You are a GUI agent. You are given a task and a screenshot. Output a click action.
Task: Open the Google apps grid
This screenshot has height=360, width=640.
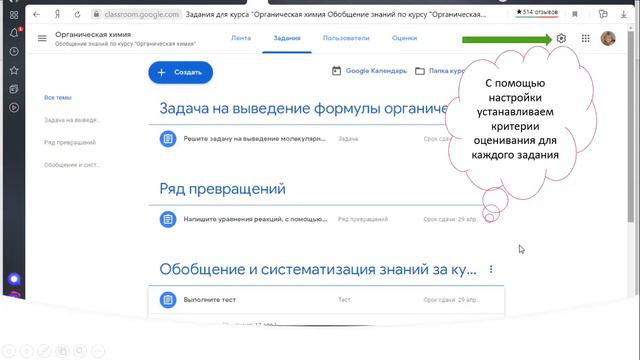coord(585,38)
